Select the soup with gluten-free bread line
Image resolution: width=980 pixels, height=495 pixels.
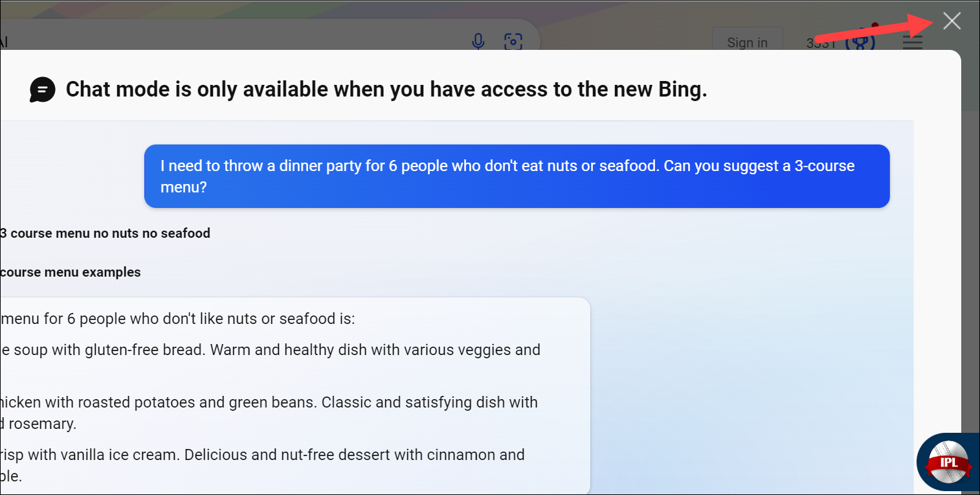click(x=270, y=351)
